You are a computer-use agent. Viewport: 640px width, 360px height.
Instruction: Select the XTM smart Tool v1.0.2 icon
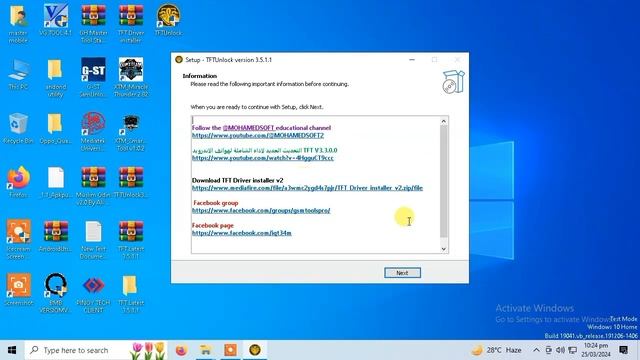coord(131,132)
